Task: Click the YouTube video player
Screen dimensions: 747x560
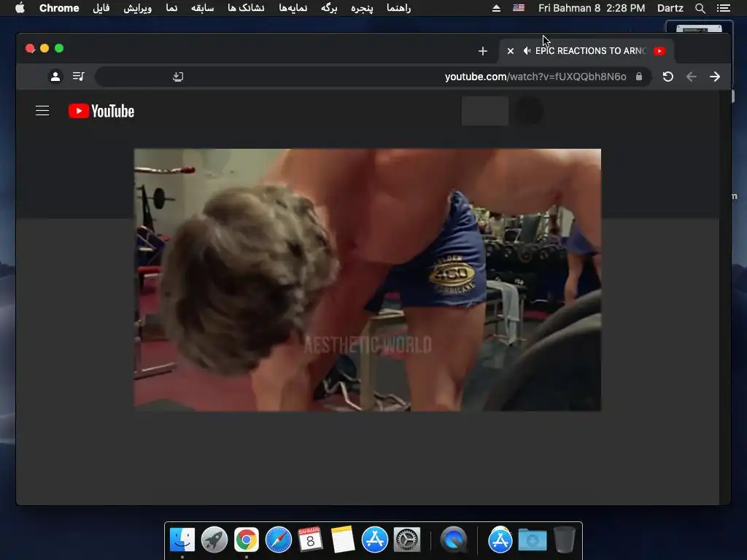Action: pyautogui.click(x=368, y=280)
